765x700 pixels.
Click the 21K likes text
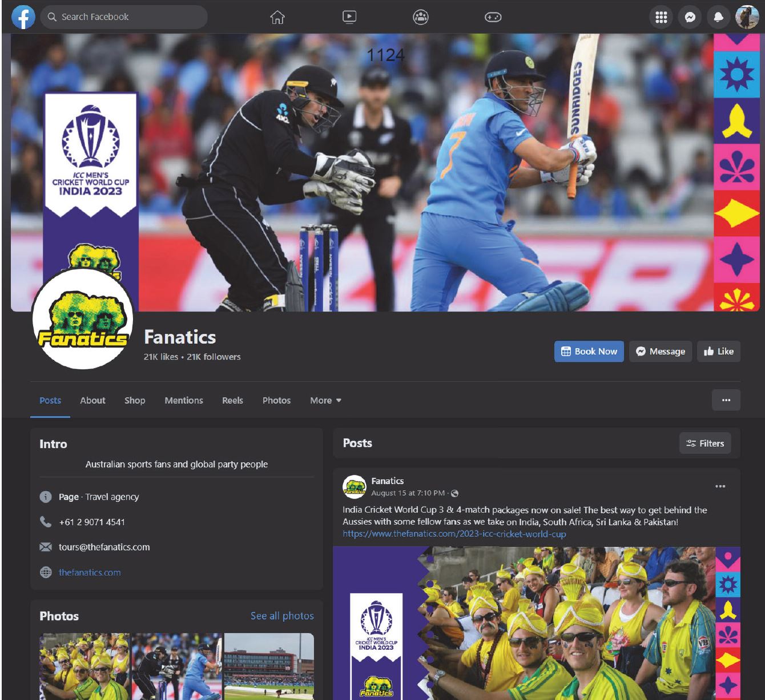coord(160,357)
